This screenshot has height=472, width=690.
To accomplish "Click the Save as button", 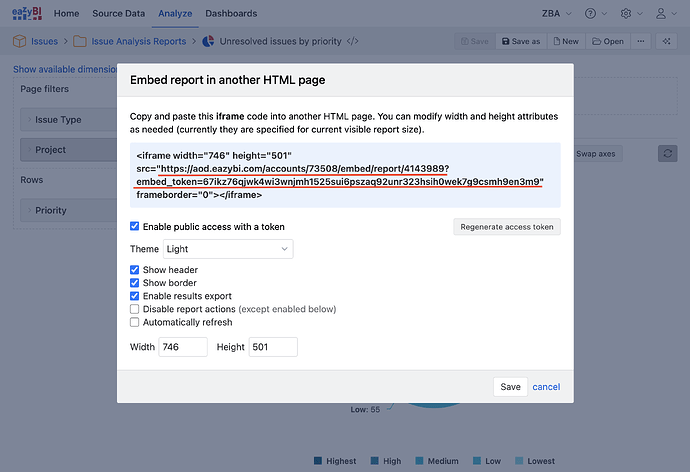I will [x=521, y=41].
